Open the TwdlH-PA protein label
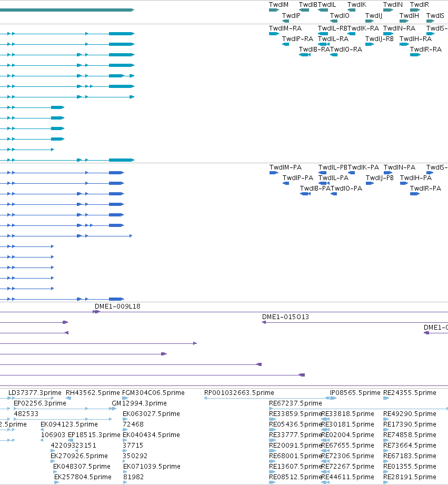448x485 pixels. coord(416,178)
